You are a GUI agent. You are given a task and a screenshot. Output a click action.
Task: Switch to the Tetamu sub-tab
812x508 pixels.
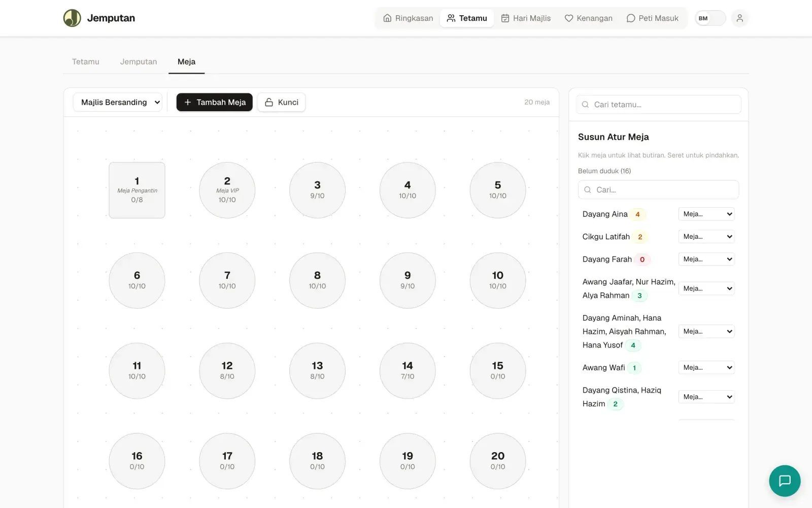pos(86,61)
